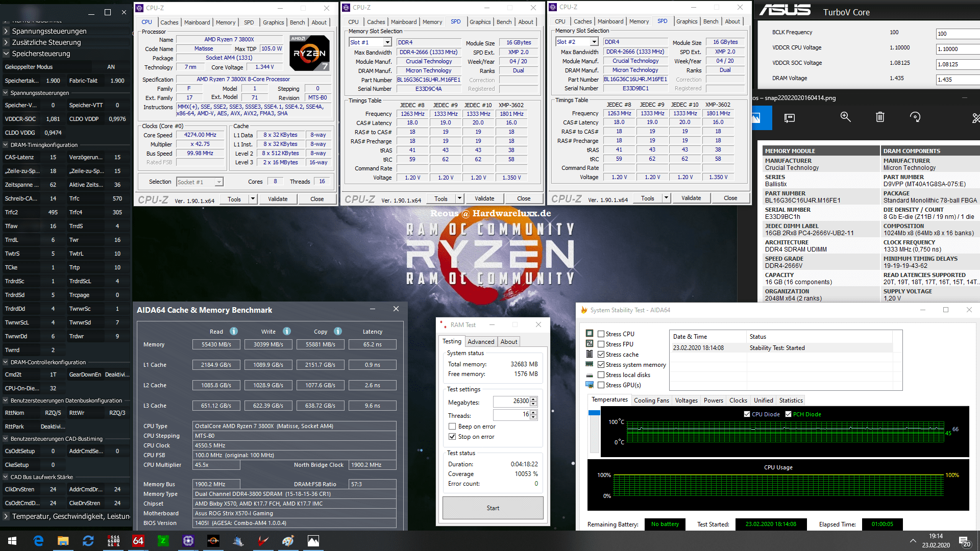Toggle the PCH Diode graph checkbox
The width and height of the screenshot is (980, 551).
click(788, 414)
